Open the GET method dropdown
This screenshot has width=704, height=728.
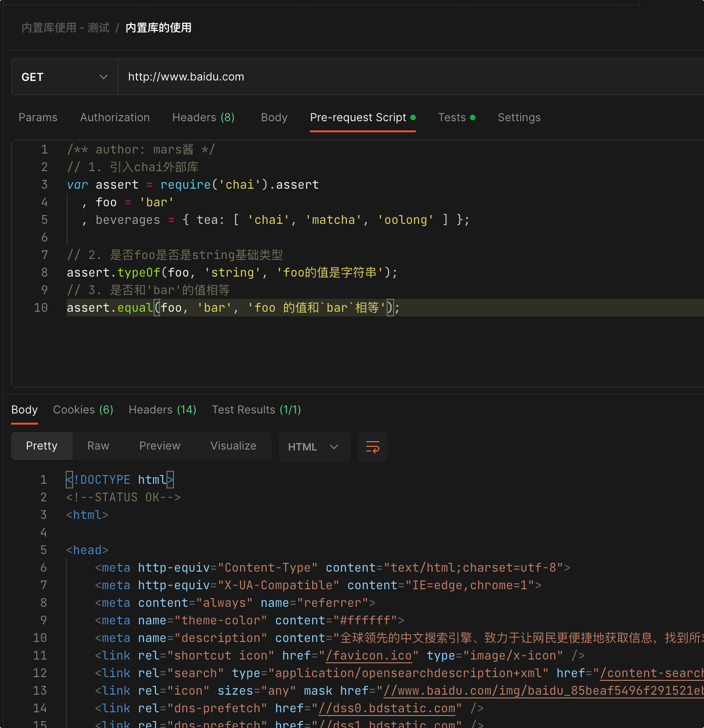(x=64, y=77)
